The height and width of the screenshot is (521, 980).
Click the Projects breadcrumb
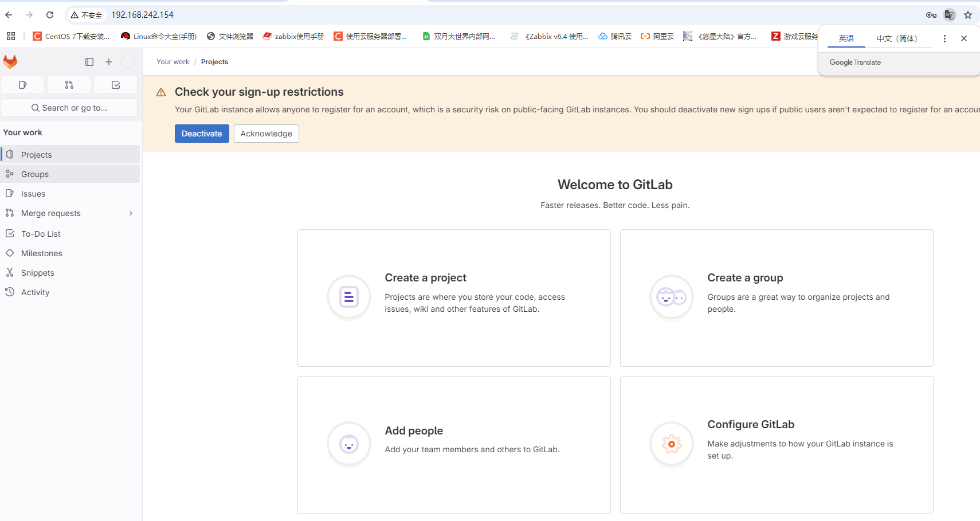[214, 62]
